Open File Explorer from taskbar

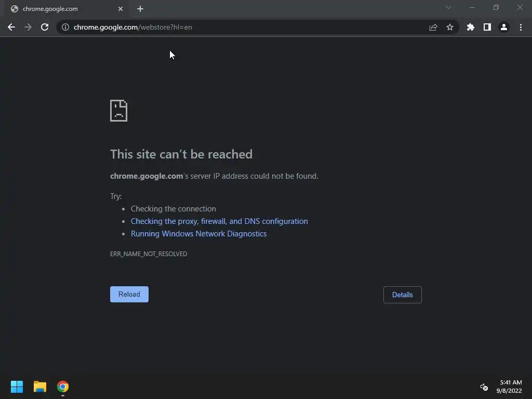tap(39, 387)
